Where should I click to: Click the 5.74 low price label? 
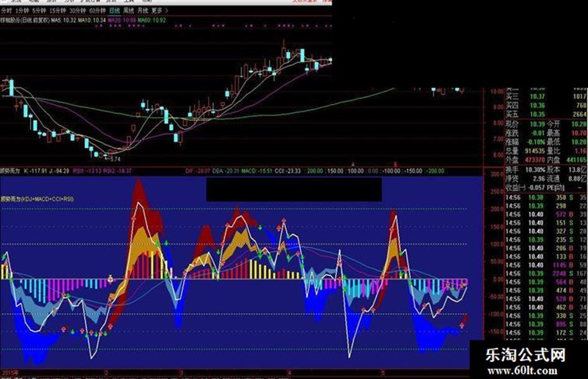click(116, 159)
